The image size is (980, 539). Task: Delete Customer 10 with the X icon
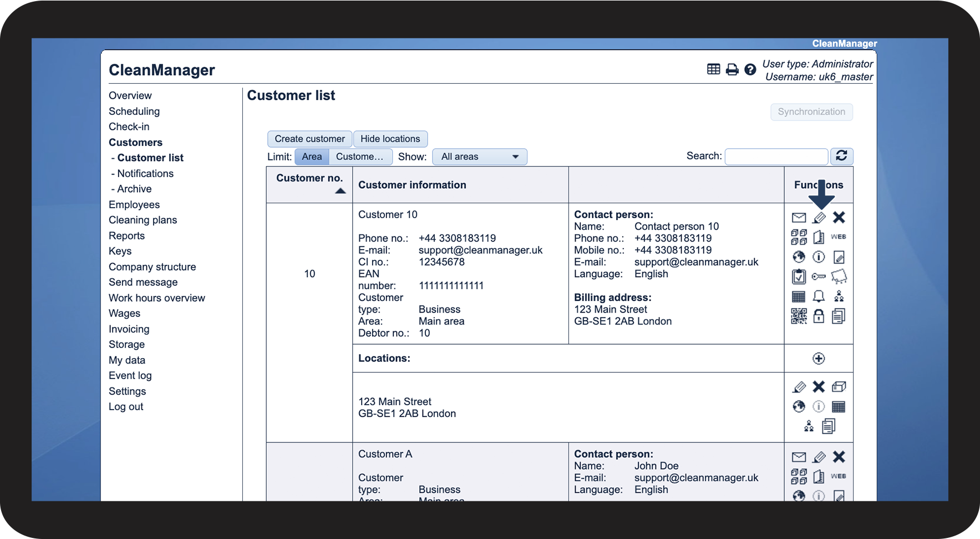(x=839, y=218)
